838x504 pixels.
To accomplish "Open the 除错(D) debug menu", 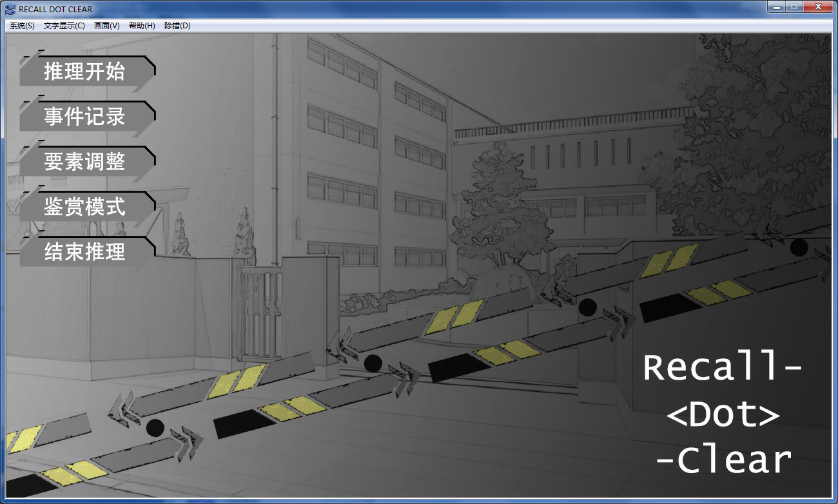I will click(x=177, y=26).
